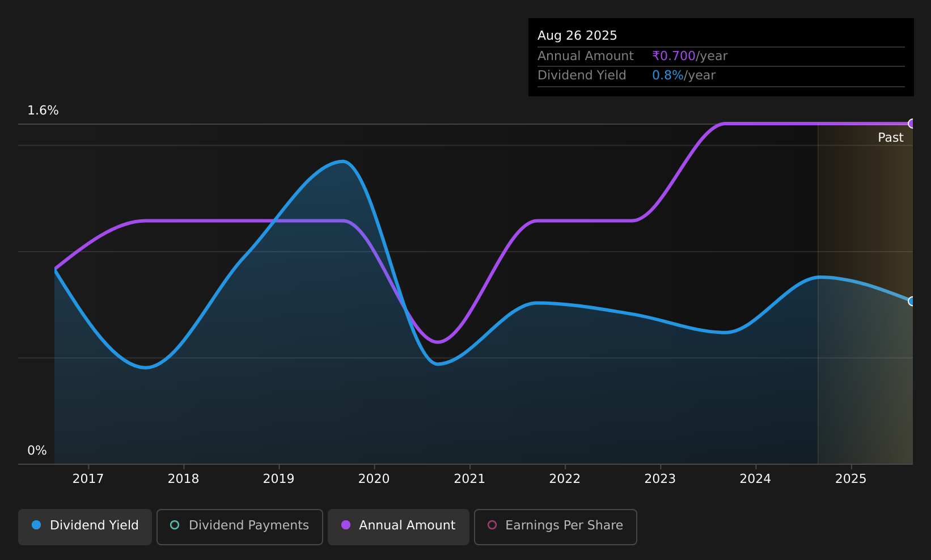This screenshot has height=560, width=931.
Task: Select the purple Annual Amount endpoint marker
Action: point(912,124)
